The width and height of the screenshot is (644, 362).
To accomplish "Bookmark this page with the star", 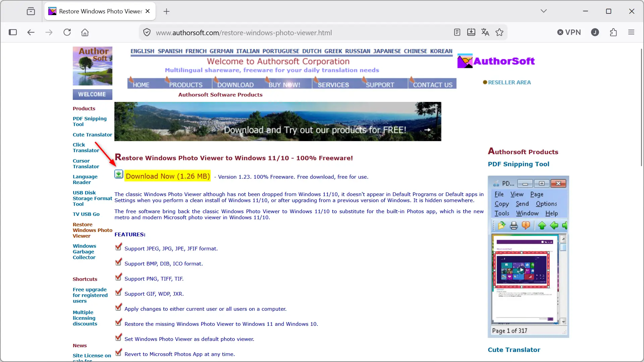I will [x=499, y=33].
